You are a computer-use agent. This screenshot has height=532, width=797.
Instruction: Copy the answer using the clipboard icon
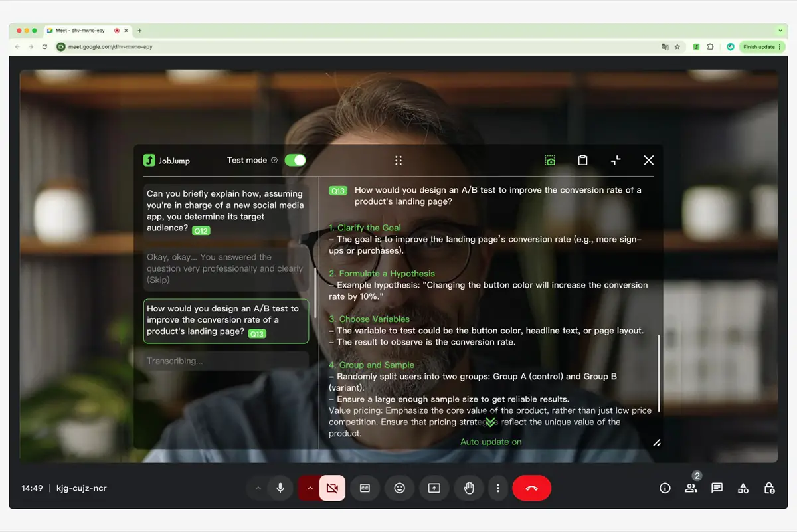point(582,160)
